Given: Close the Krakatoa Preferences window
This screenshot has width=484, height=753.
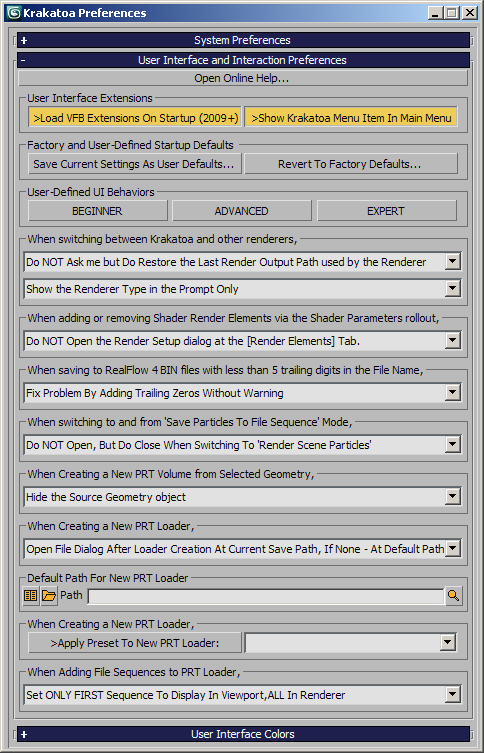Looking at the screenshot, I should 469,13.
